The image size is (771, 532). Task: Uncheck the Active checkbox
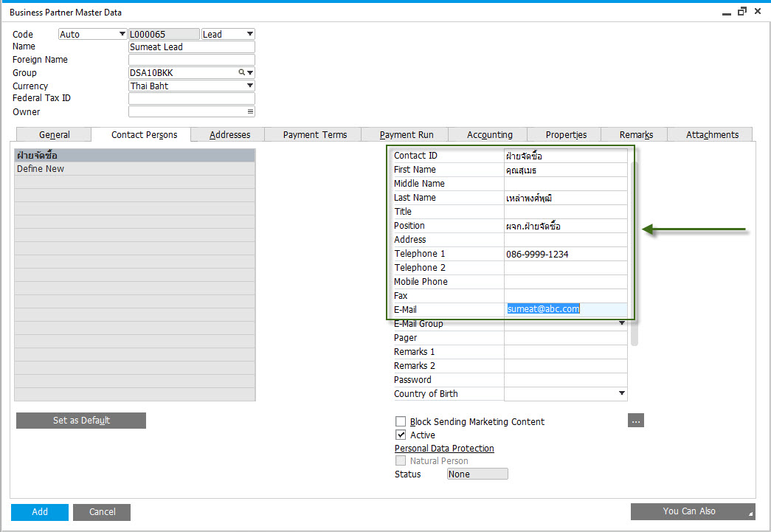pos(401,435)
